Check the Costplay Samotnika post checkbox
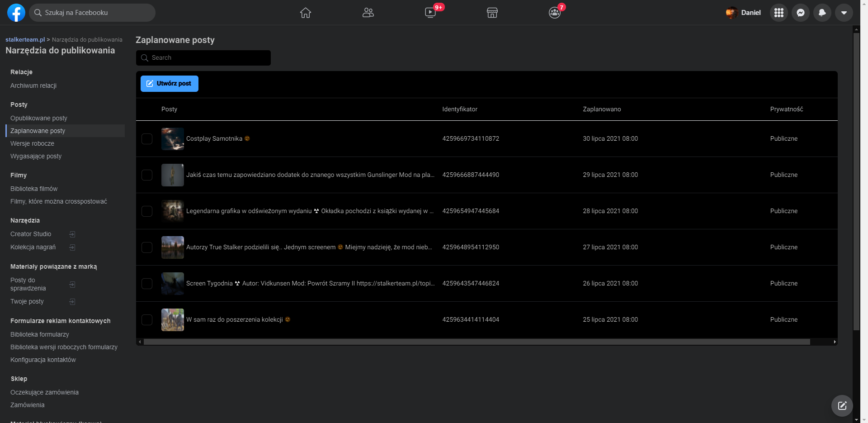The width and height of the screenshot is (868, 423). click(147, 139)
